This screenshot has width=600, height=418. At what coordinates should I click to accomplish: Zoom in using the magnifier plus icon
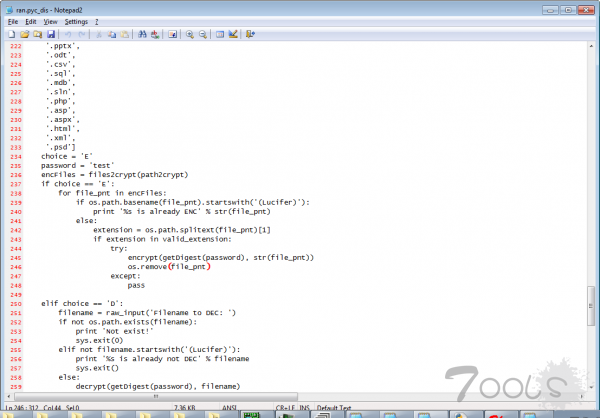[x=191, y=33]
